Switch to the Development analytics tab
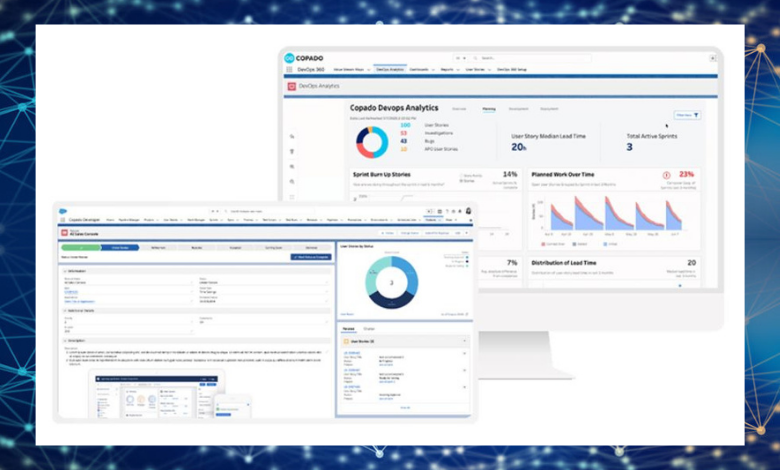 (518, 109)
